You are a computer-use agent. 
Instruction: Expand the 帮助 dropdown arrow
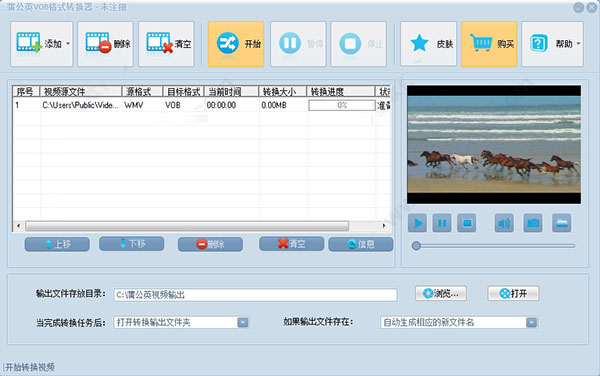point(578,44)
